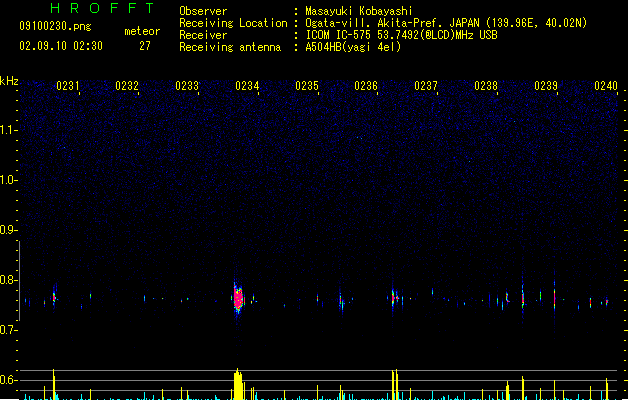Image resolution: width=629 pixels, height=400 pixels.
Task: Click the large pink meteor echo near 0234
Action: pos(239,299)
